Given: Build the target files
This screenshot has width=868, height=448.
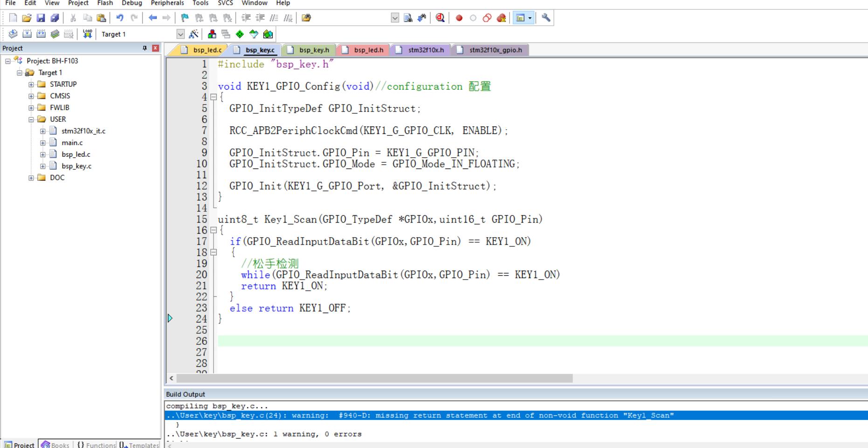Looking at the screenshot, I should [x=27, y=34].
